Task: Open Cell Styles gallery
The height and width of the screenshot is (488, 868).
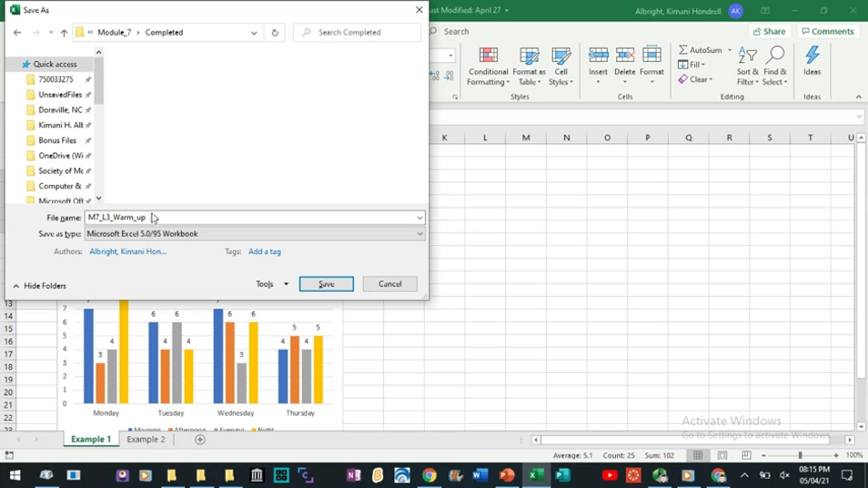Action: 561,66
